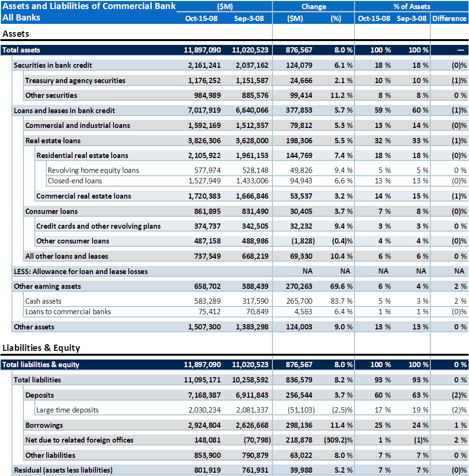
Task: Click the title 'Assets and Liabilities of Commercial Bank'
Action: pos(89,6)
